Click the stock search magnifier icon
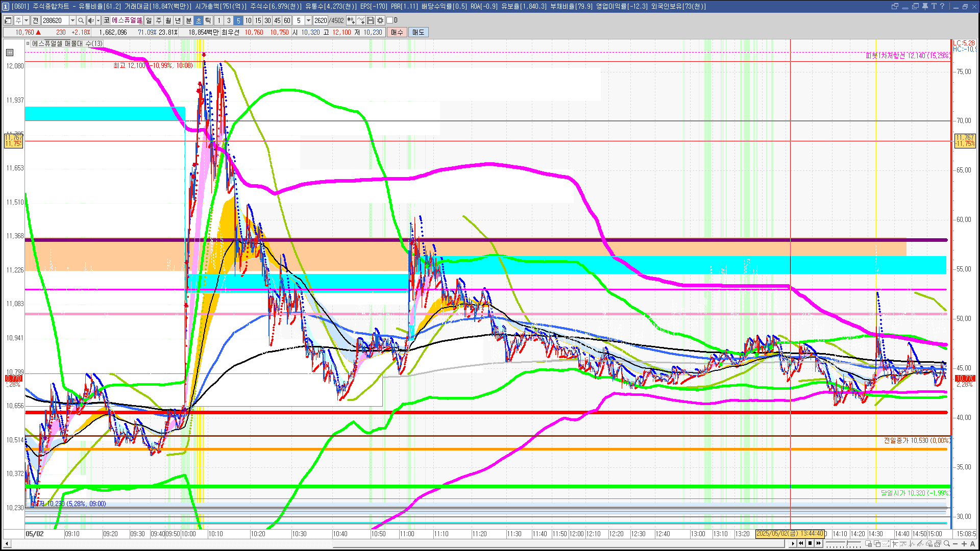This screenshot has height=551, width=980. (x=81, y=20)
